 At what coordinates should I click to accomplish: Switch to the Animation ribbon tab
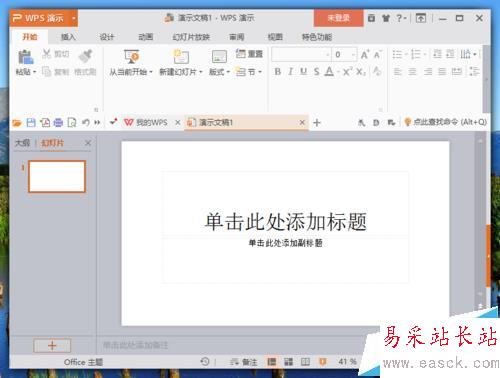coord(146,37)
